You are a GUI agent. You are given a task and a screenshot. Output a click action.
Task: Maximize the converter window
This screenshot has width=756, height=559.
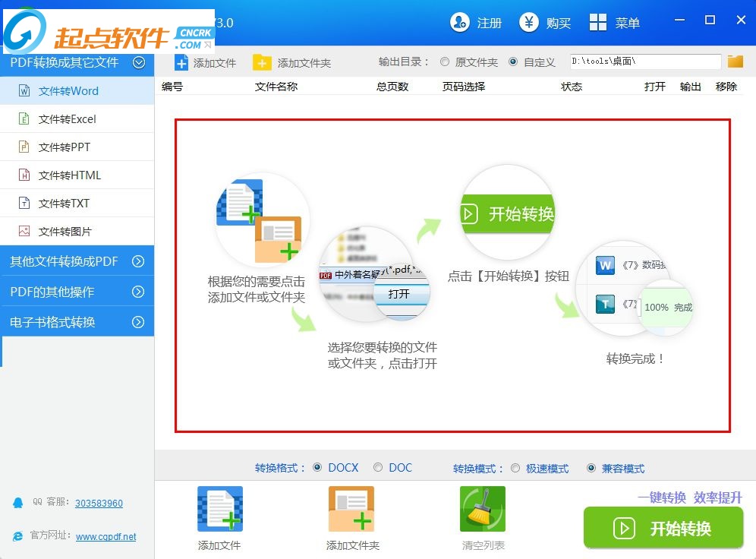(710, 20)
